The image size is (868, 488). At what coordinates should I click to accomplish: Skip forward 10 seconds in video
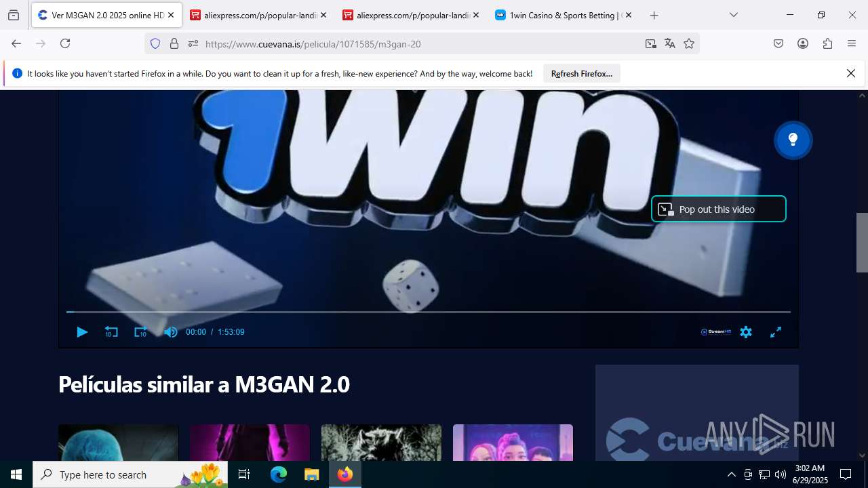tap(140, 332)
